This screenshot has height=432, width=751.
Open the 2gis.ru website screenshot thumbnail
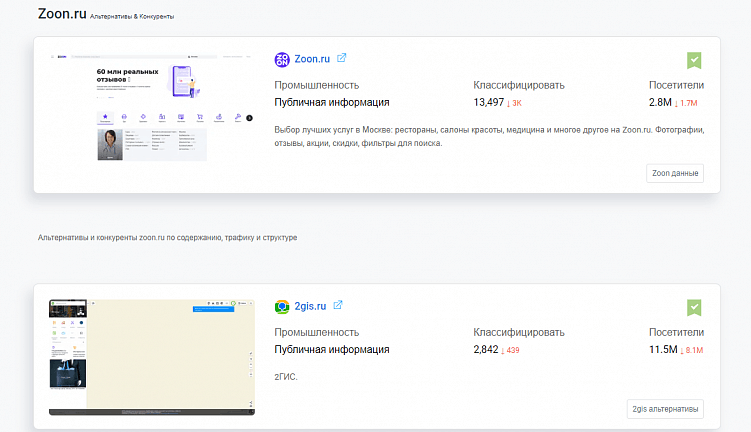coord(152,357)
